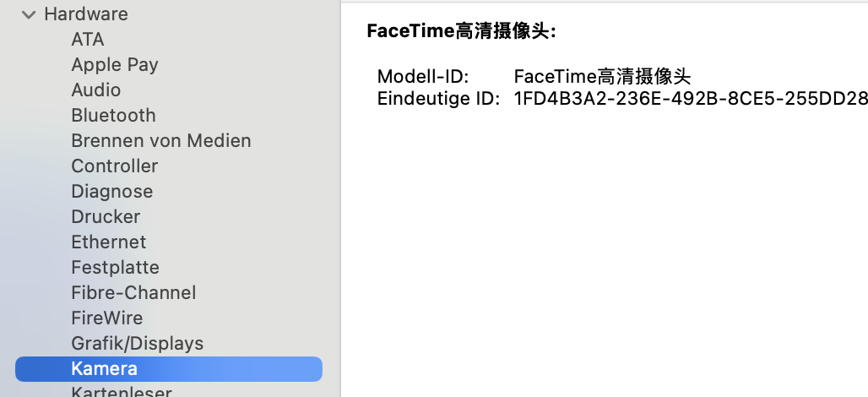868x397 pixels.
Task: Select the Hardware category label
Action: [x=86, y=14]
